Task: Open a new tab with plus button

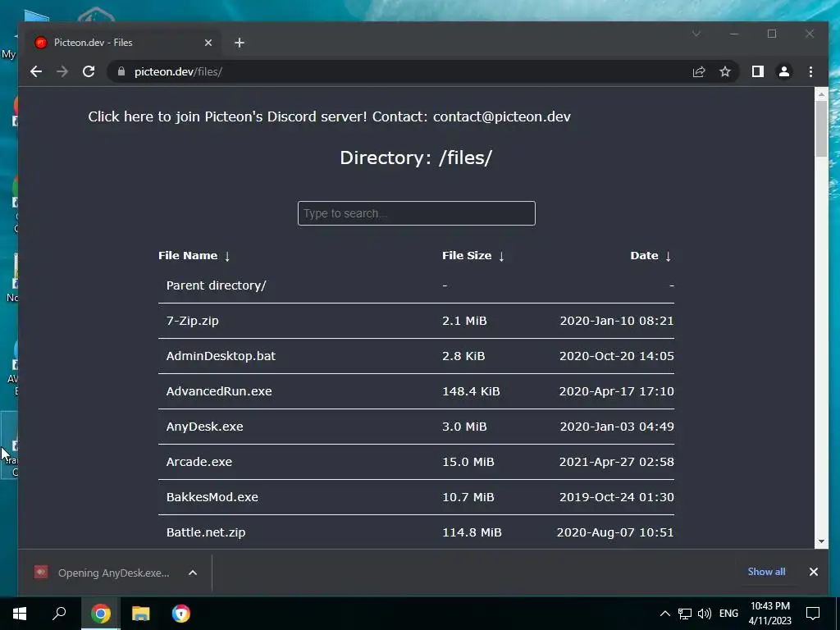Action: (240, 43)
